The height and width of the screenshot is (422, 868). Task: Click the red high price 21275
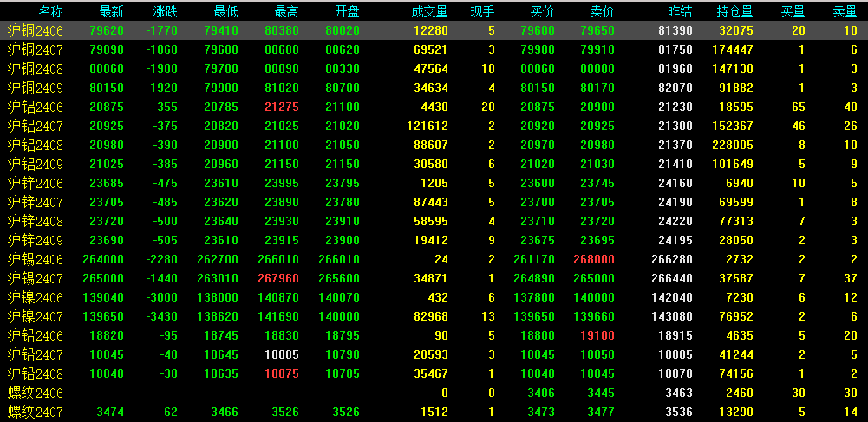pyautogui.click(x=281, y=107)
